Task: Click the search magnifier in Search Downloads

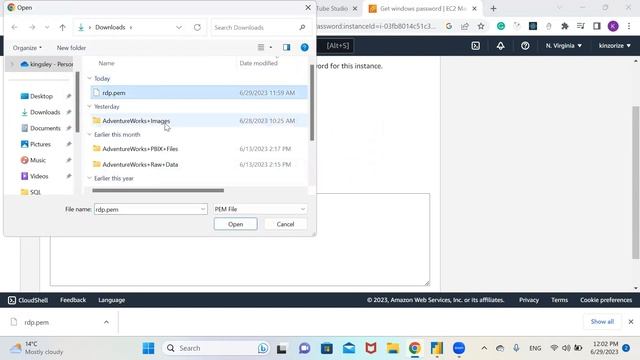Action: click(x=302, y=27)
